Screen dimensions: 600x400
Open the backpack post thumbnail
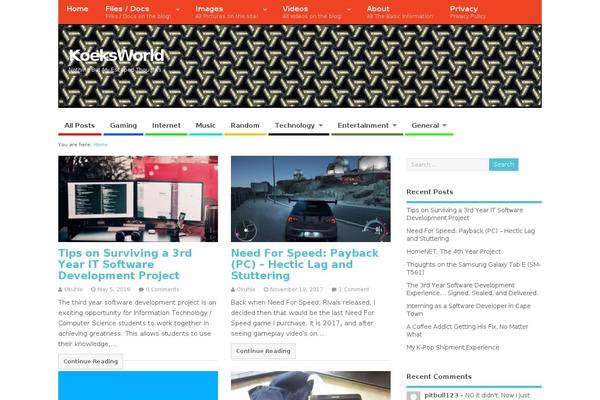311,385
